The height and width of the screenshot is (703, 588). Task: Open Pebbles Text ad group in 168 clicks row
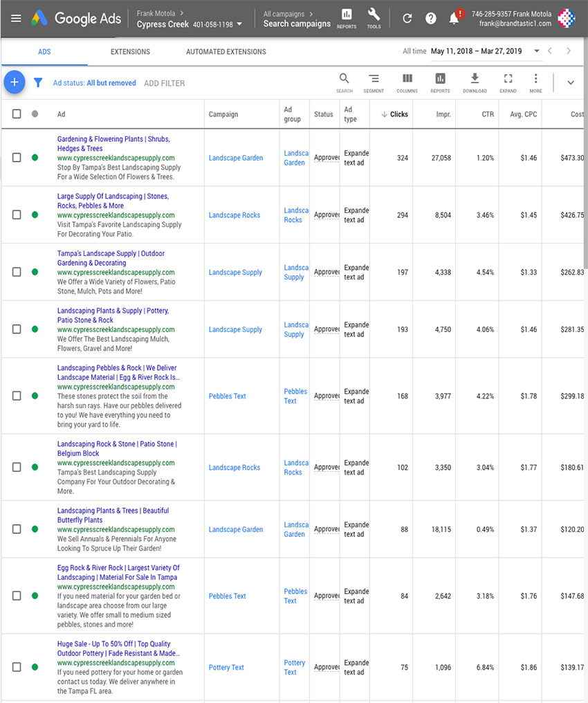coord(295,396)
